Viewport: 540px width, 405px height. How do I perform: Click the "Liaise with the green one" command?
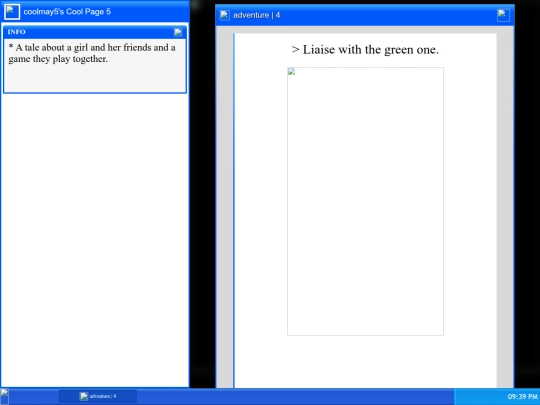tap(365, 50)
